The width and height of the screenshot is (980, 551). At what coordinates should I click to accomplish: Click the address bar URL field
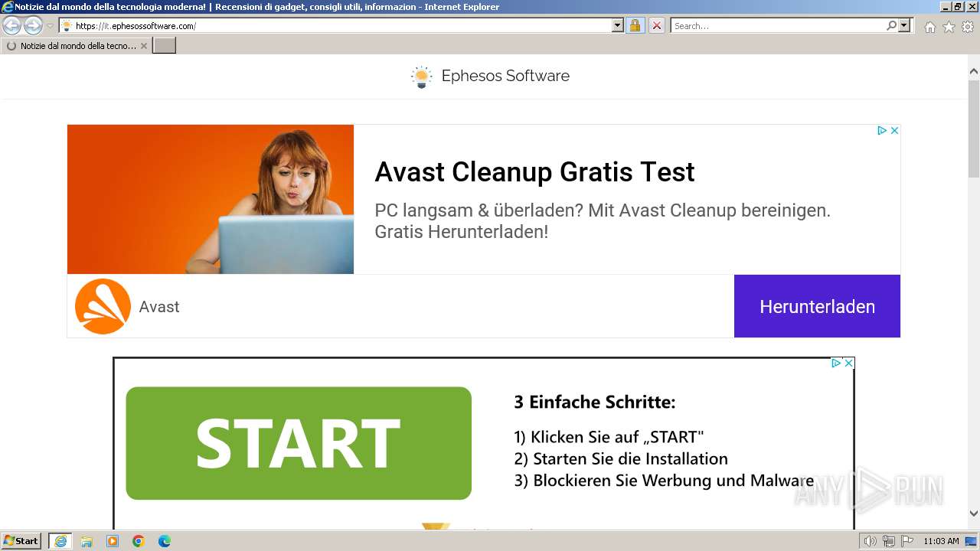click(336, 25)
